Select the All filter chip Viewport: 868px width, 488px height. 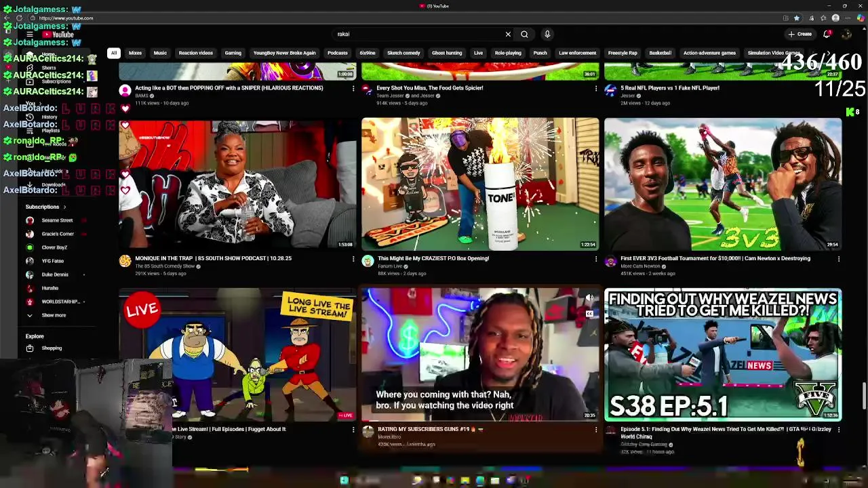click(114, 53)
